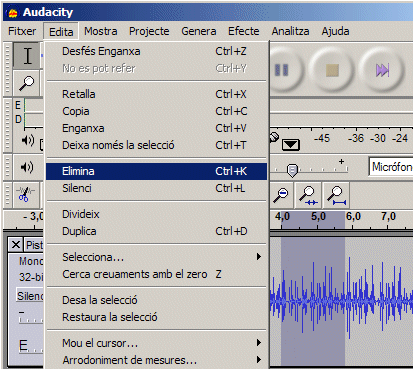Click the Fit Selection zoom icon
Viewport: 413px width, 369px height.
308,195
